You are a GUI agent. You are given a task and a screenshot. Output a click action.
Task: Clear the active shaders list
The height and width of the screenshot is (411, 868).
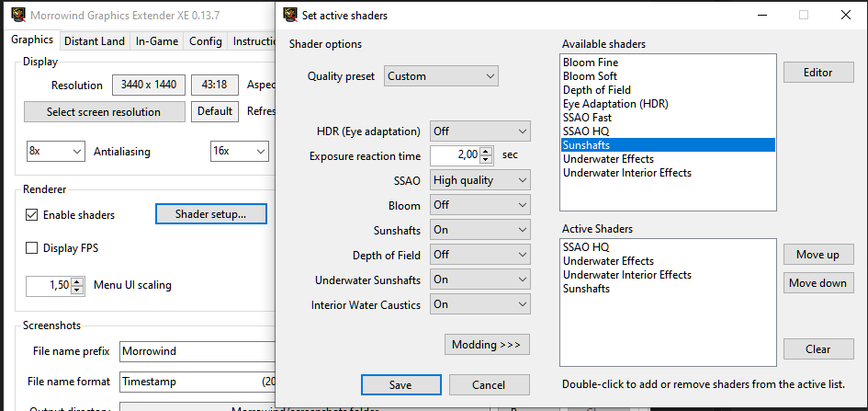coord(817,348)
